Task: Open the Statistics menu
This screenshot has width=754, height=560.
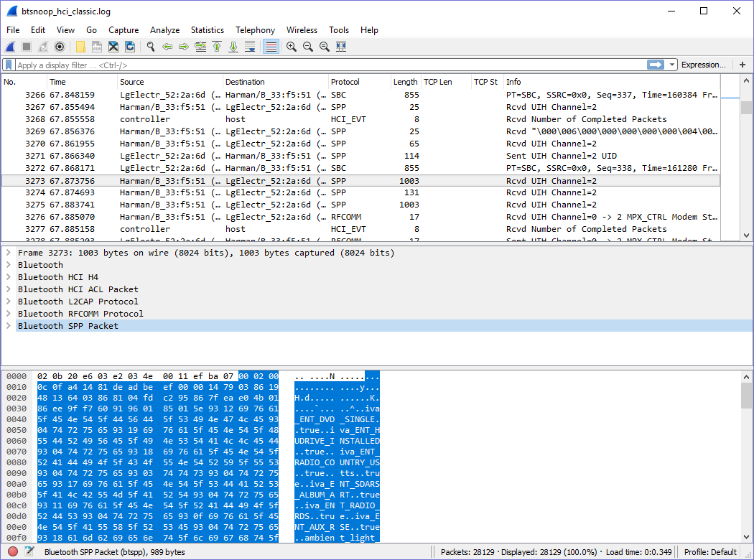Action: coord(207,30)
